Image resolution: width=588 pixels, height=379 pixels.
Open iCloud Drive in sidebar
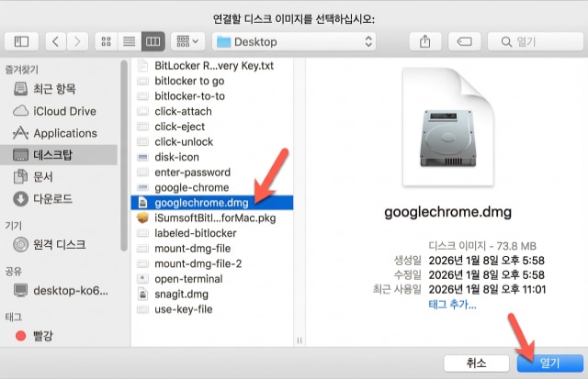59,111
